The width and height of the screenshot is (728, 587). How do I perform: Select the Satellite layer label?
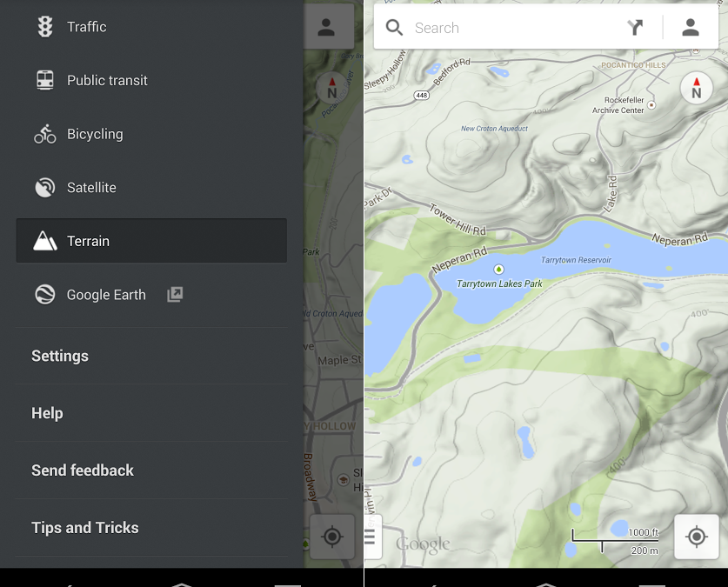click(x=91, y=188)
